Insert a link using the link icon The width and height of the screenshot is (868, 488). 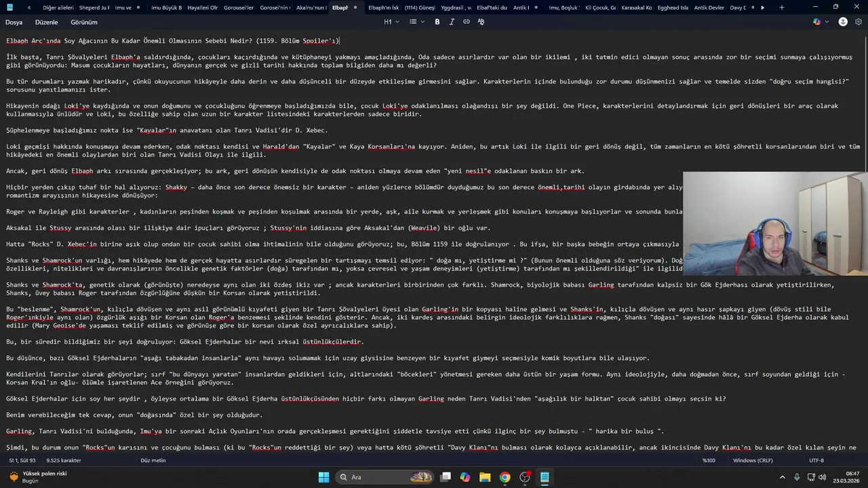467,22
